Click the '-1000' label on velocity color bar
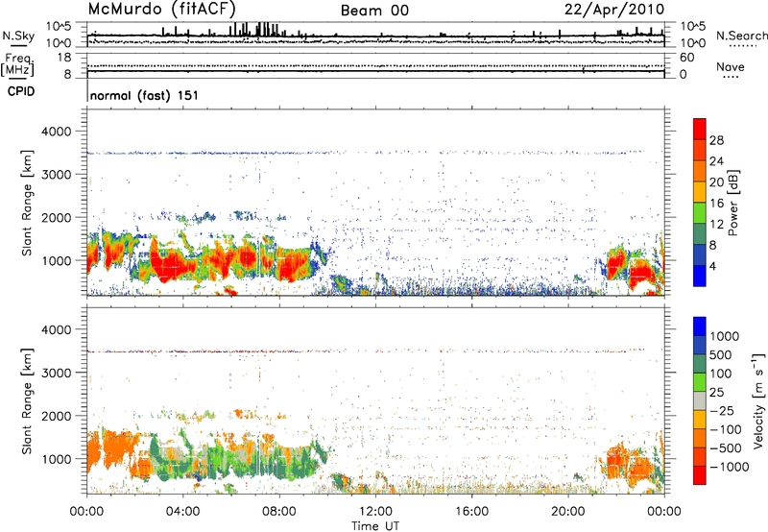This screenshot has width=768, height=532. pos(729,467)
